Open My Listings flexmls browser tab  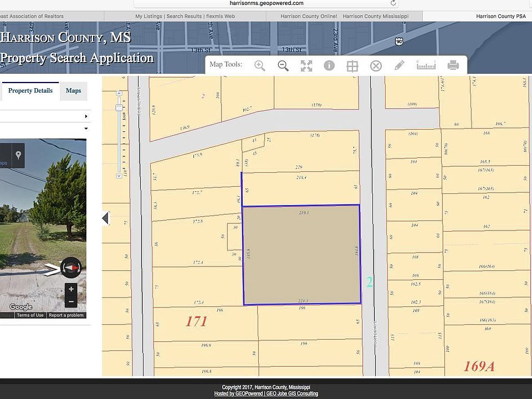coord(185,16)
